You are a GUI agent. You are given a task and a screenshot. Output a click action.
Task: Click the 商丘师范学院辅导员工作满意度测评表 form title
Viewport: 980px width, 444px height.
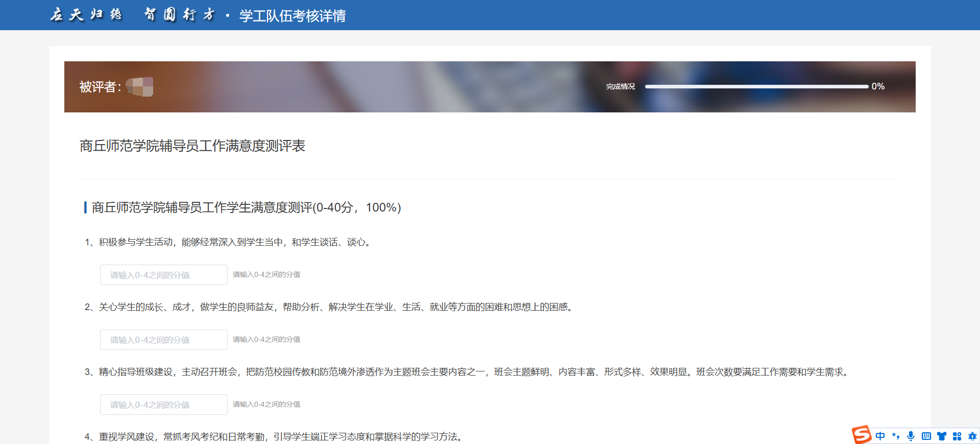point(192,146)
